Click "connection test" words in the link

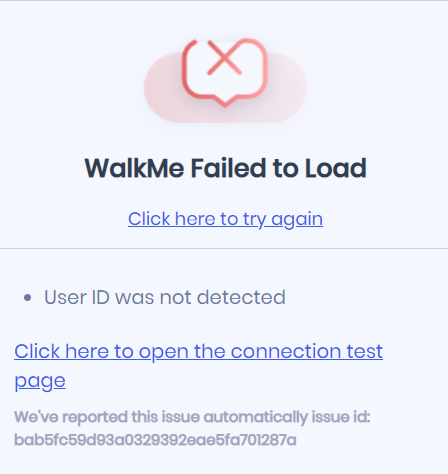[x=307, y=351]
